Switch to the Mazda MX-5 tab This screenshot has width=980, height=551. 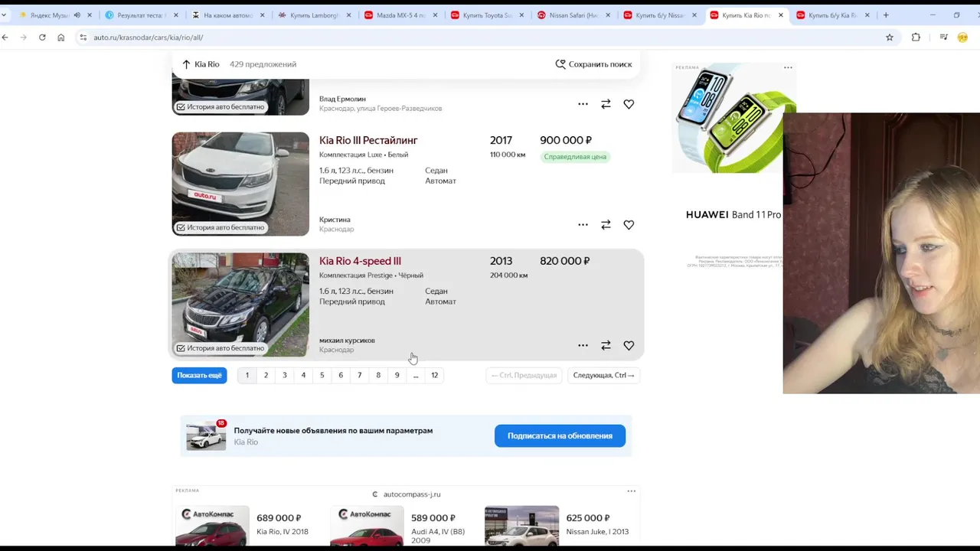point(400,15)
